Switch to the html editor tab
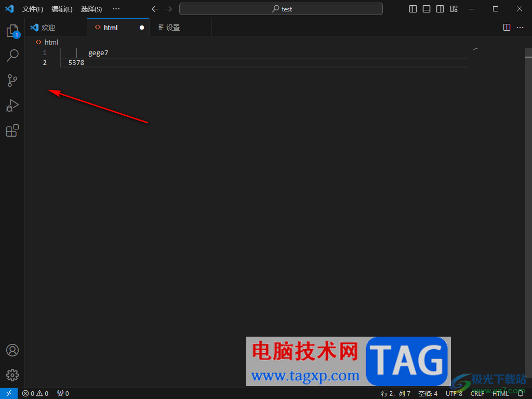532x399 pixels. click(118, 28)
